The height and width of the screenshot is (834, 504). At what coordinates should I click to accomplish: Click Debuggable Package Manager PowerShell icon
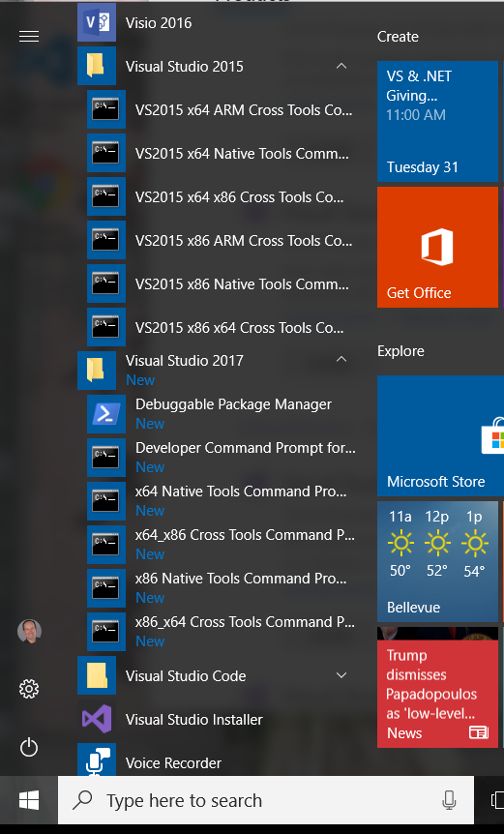click(x=106, y=414)
